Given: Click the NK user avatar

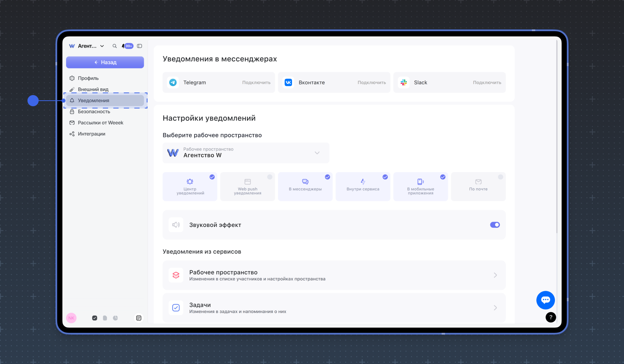Looking at the screenshot, I should (71, 318).
